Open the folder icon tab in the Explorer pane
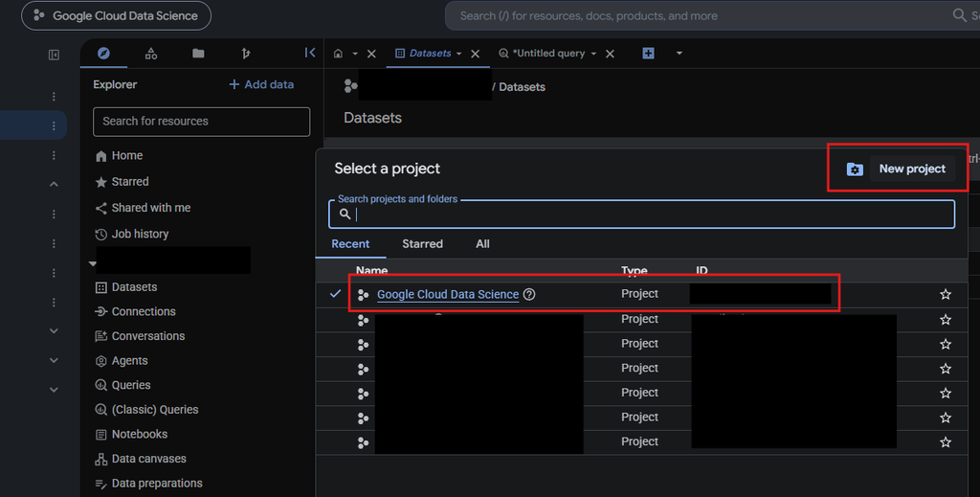 (198, 53)
